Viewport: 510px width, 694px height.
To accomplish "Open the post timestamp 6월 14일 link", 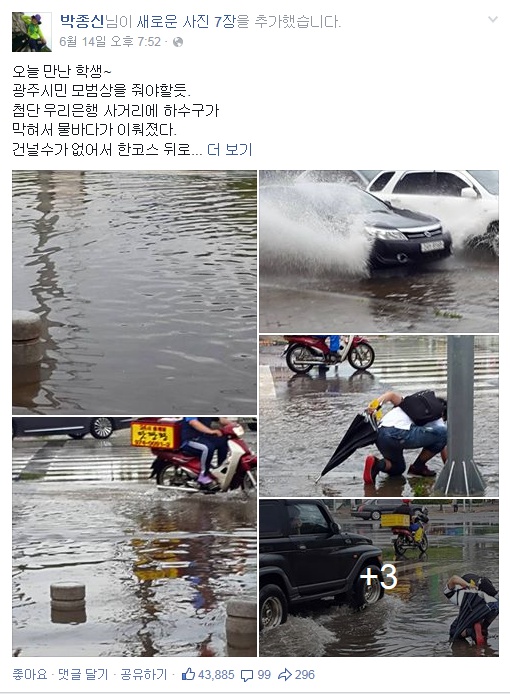I will (x=110, y=42).
